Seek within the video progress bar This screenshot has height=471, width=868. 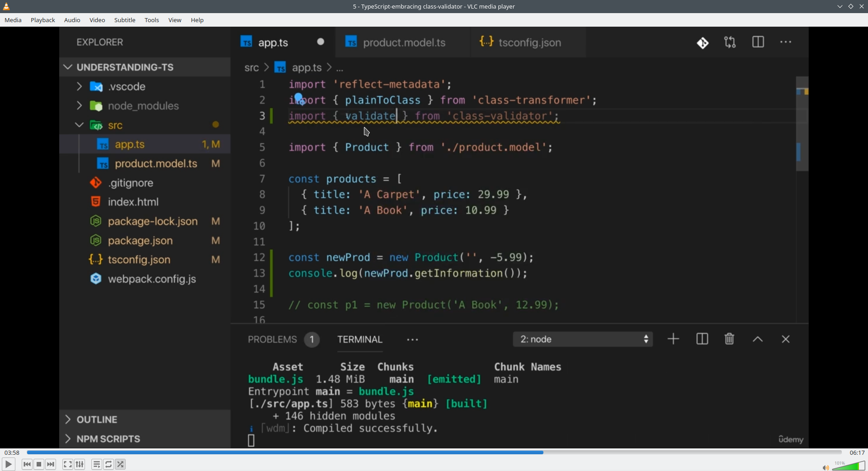(434, 452)
